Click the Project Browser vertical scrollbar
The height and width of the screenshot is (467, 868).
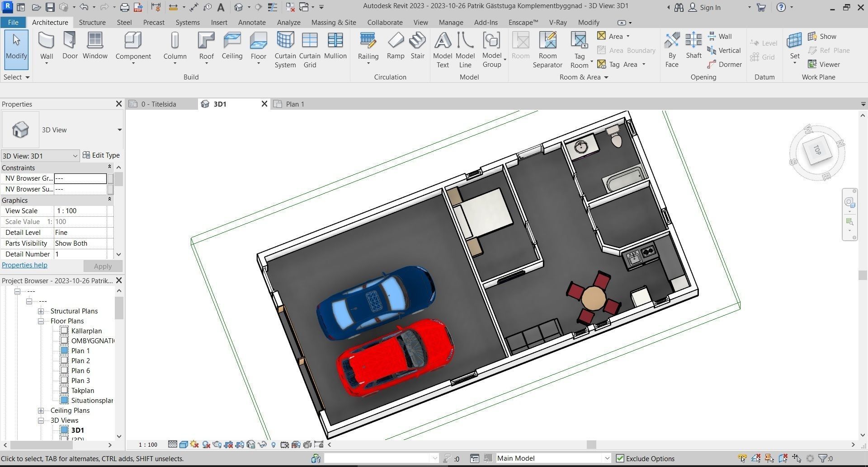pyautogui.click(x=119, y=308)
